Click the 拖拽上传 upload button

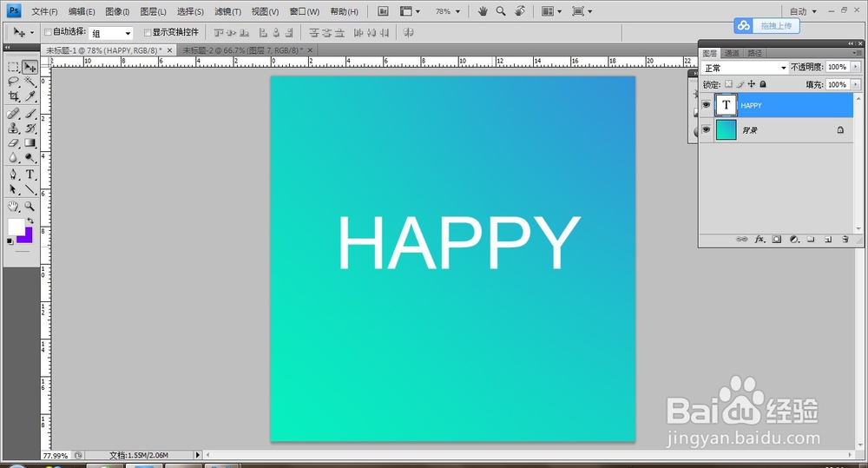pyautogui.click(x=766, y=25)
